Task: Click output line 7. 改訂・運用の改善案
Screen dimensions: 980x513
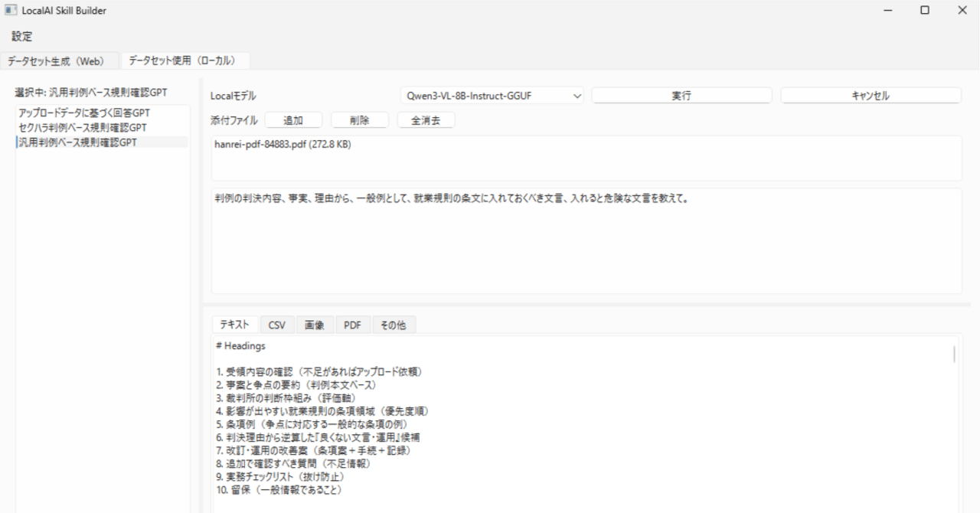Action: click(x=314, y=450)
